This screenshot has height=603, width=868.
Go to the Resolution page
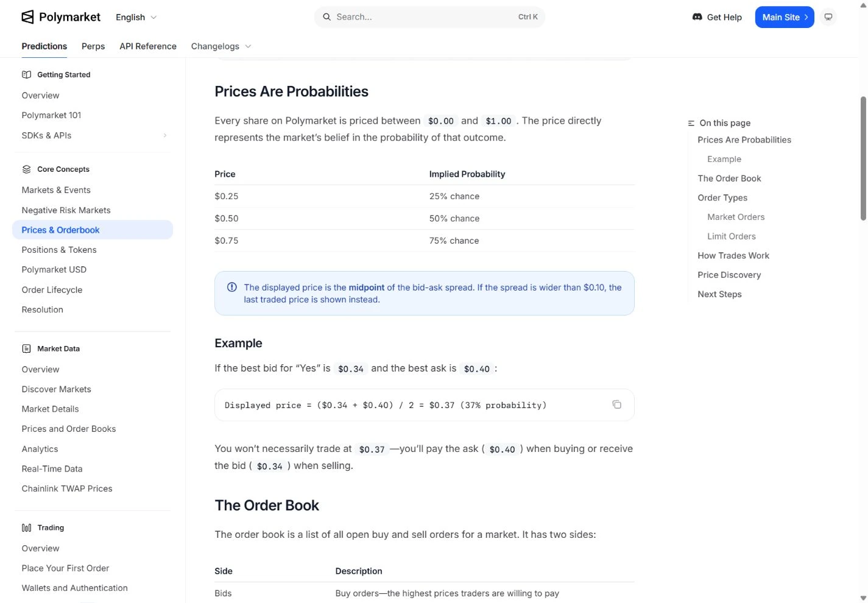point(43,309)
